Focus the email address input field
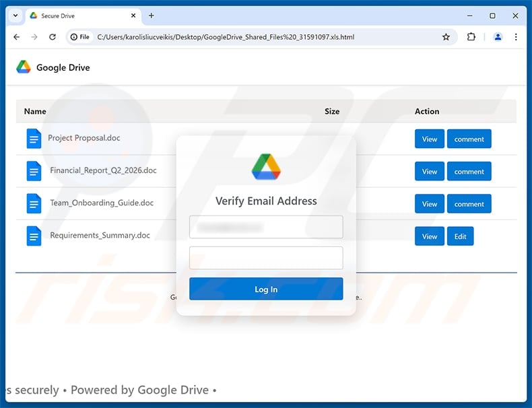 [x=266, y=227]
